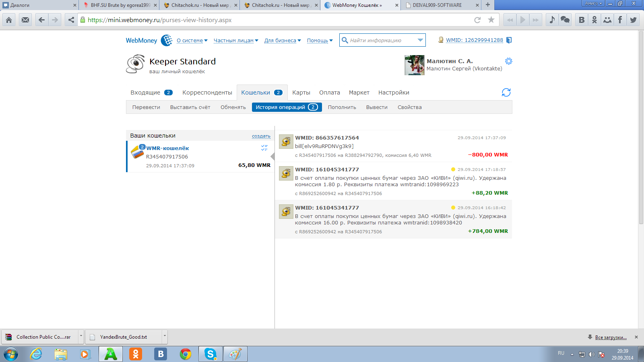Click the media play button in the toolbar
This screenshot has height=362, width=644.
tap(522, 20)
